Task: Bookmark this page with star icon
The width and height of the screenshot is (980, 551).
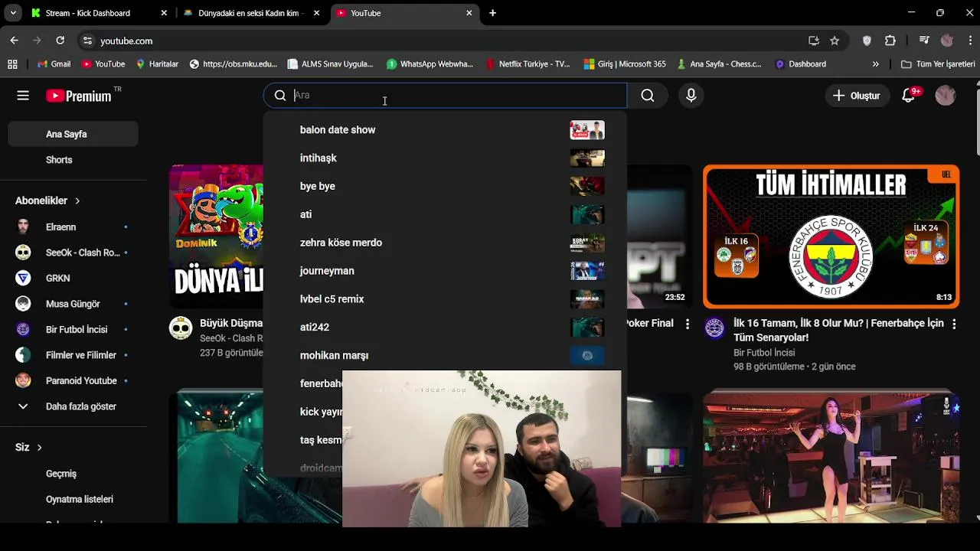Action: (x=835, y=41)
